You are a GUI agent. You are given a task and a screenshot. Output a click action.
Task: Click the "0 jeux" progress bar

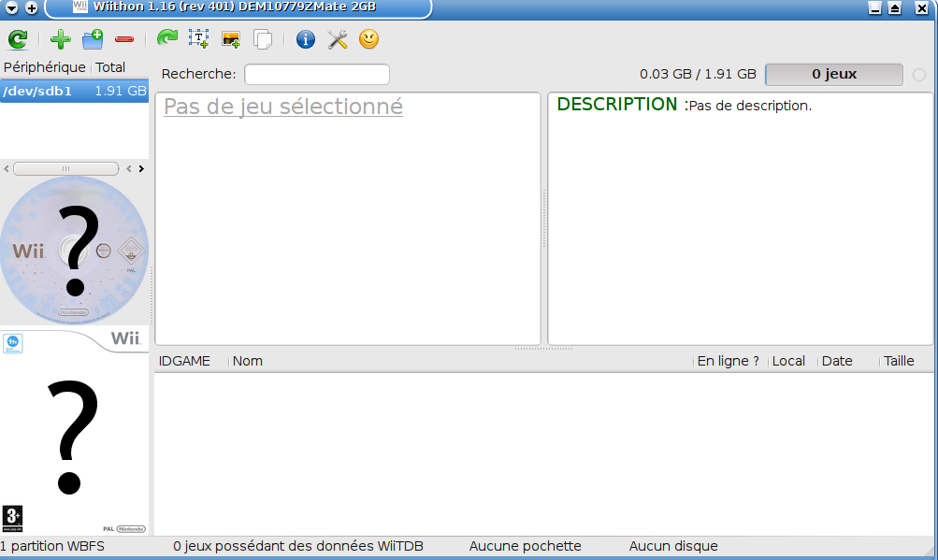(x=834, y=74)
